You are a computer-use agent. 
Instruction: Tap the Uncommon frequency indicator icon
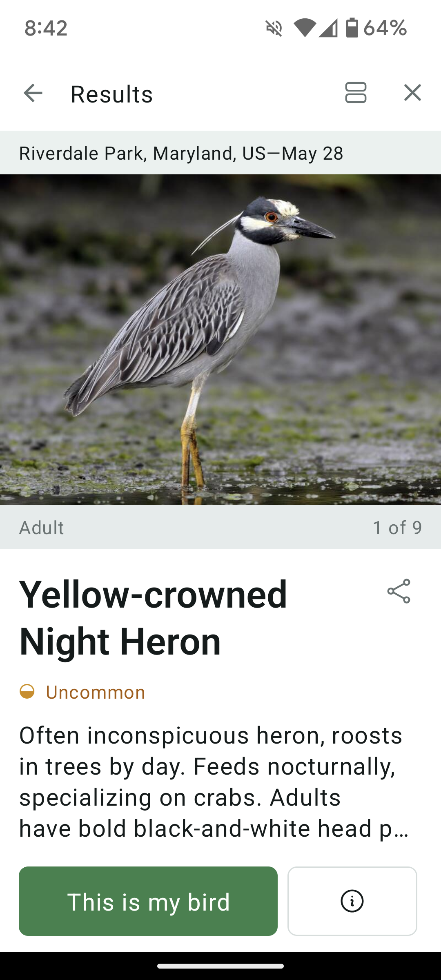[x=27, y=692]
